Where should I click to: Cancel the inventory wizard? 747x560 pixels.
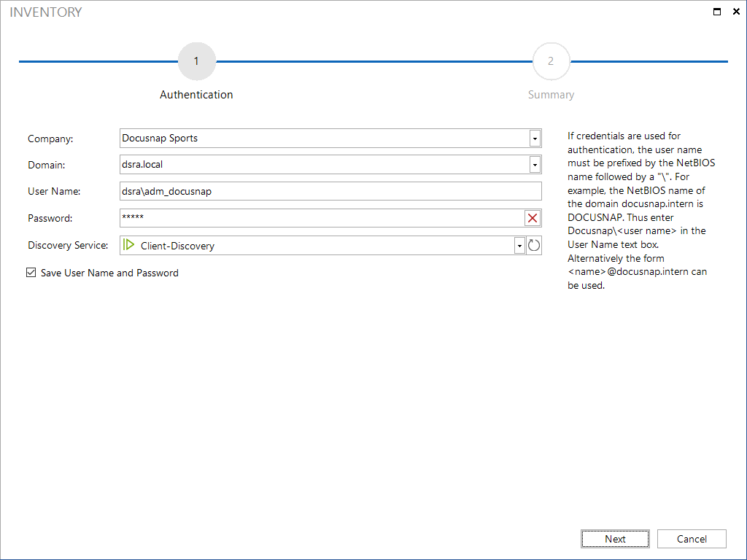click(692, 539)
